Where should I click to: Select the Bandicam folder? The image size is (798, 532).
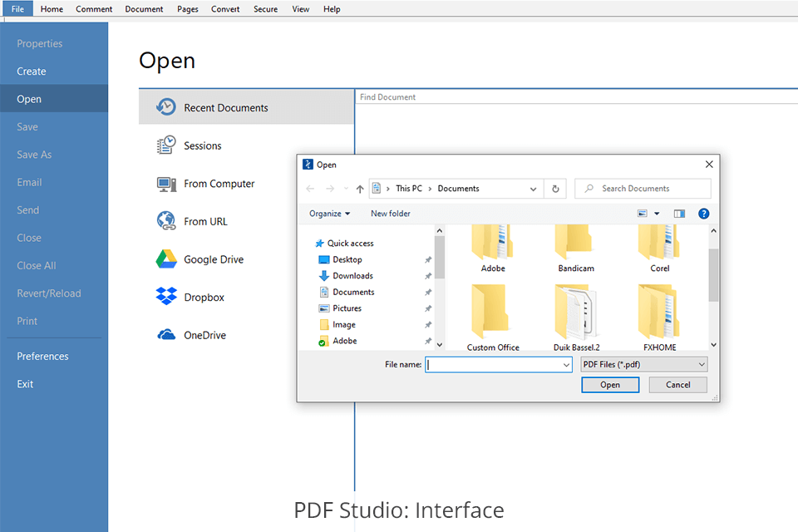[575, 249]
